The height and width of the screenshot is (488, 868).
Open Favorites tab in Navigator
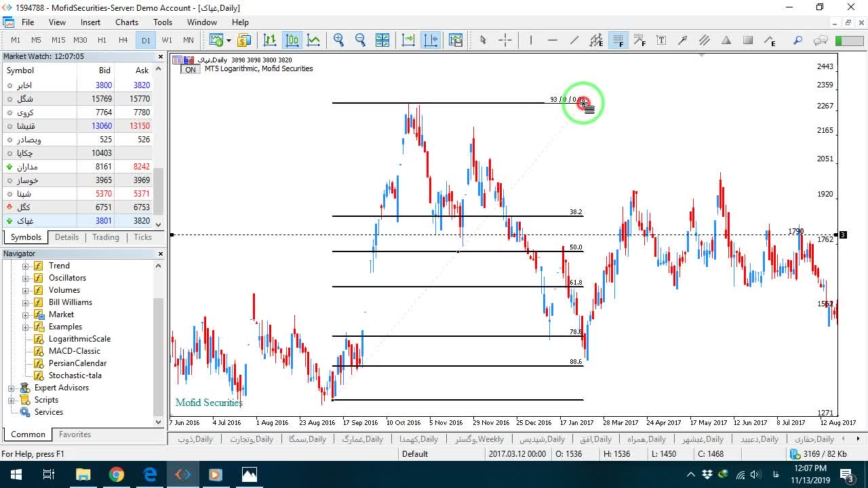tap(75, 434)
